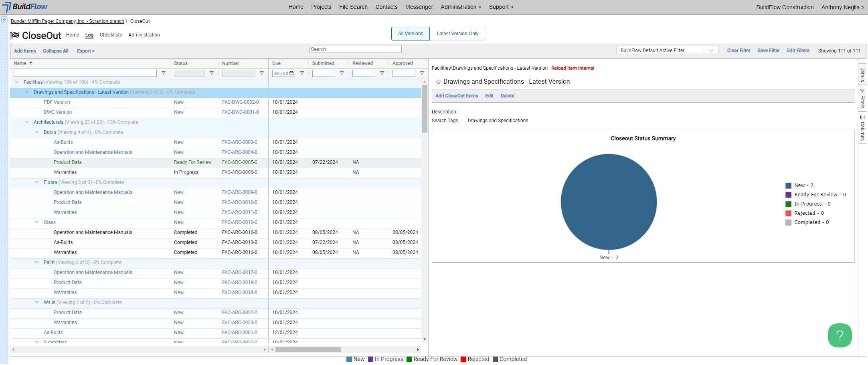Open the BuildFlow Default Active Filter dropdown
Image resolution: width=868 pixels, height=365 pixels.
click(x=667, y=50)
